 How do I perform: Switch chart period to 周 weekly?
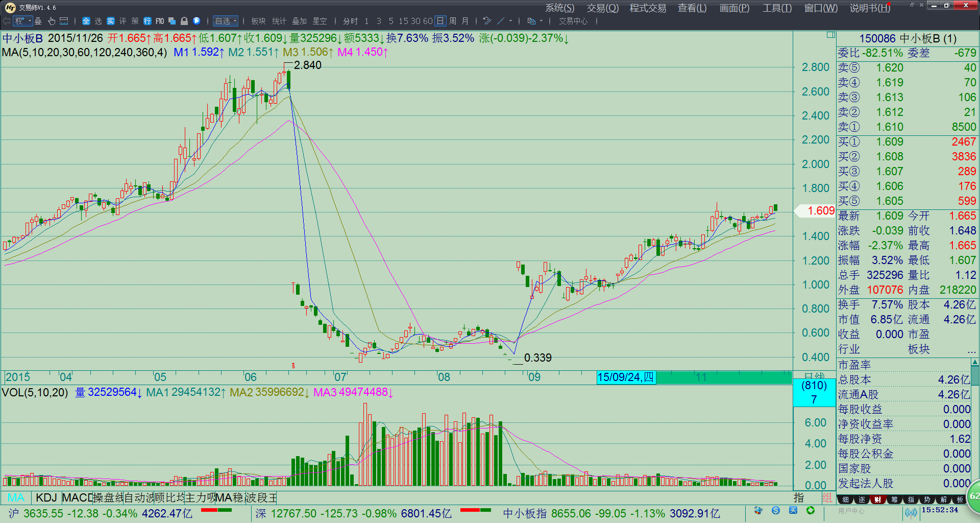[453, 21]
